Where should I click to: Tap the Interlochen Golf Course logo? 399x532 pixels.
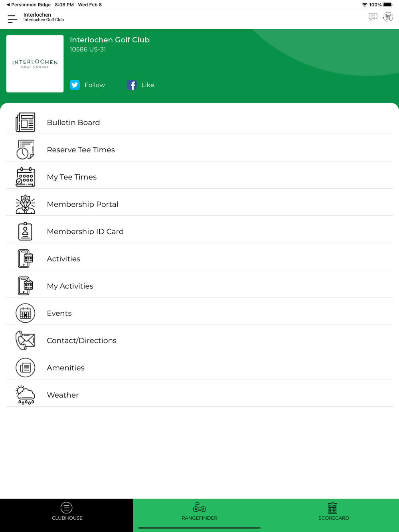click(x=35, y=64)
